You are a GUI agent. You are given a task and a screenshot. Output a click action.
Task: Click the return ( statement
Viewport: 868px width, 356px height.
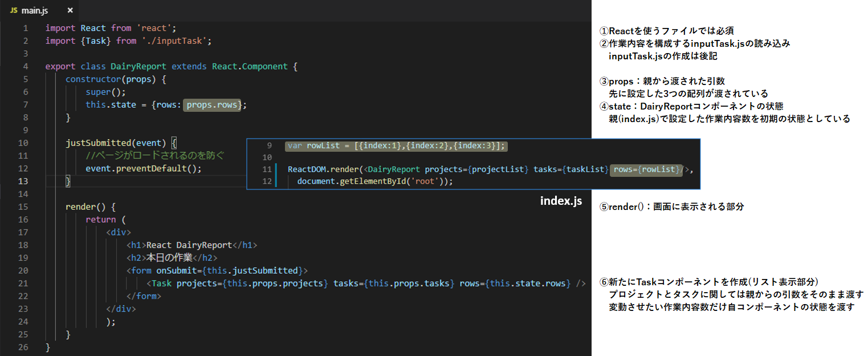point(105,219)
